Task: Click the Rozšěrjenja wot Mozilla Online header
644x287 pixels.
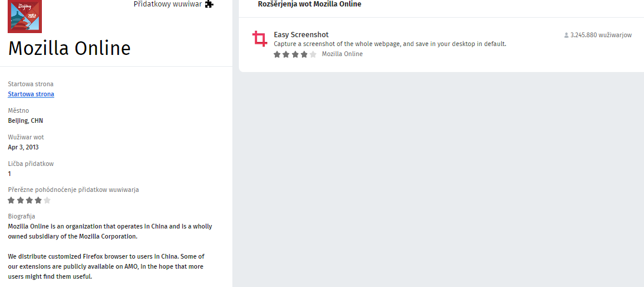Action: click(310, 5)
